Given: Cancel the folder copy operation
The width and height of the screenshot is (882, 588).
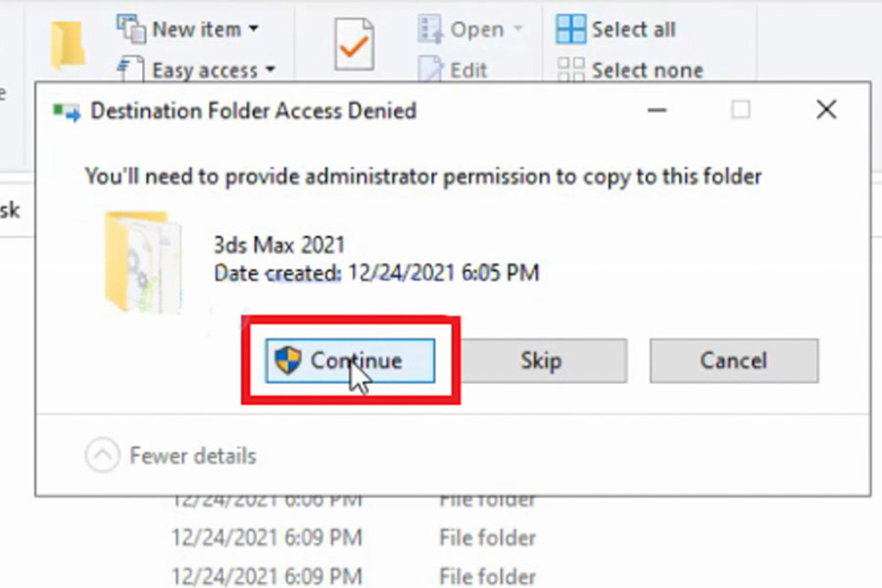Looking at the screenshot, I should coord(734,361).
